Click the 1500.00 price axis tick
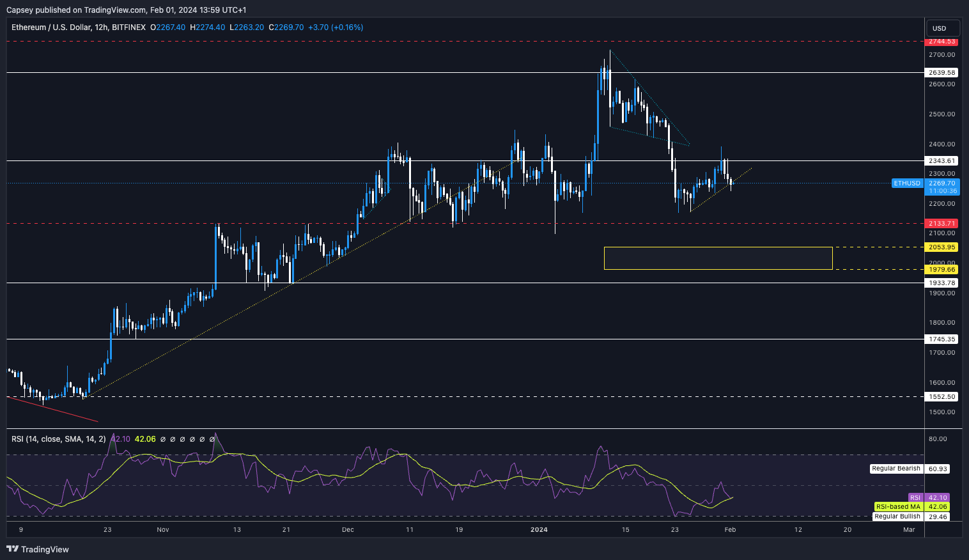Viewport: 969px width, 560px height. point(942,412)
